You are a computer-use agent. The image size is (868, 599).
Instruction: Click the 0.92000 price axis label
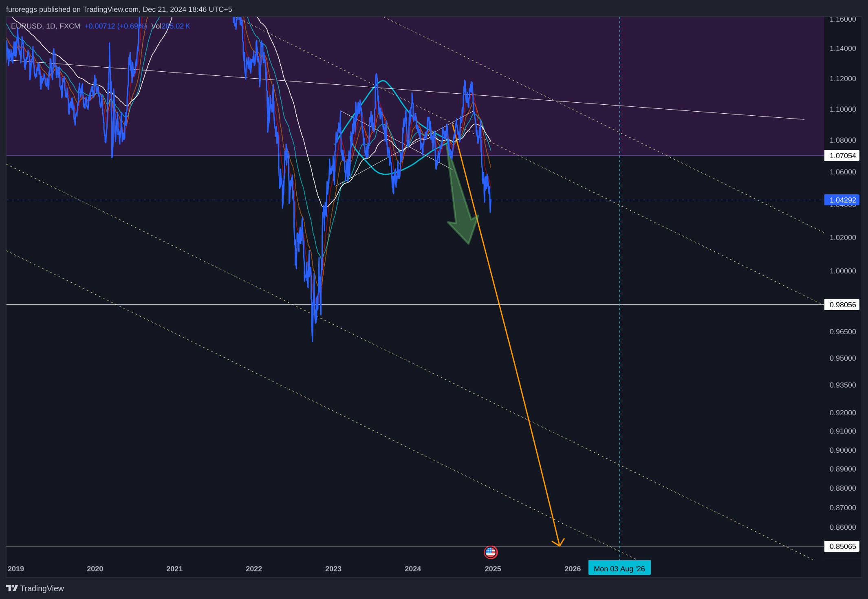pyautogui.click(x=843, y=413)
